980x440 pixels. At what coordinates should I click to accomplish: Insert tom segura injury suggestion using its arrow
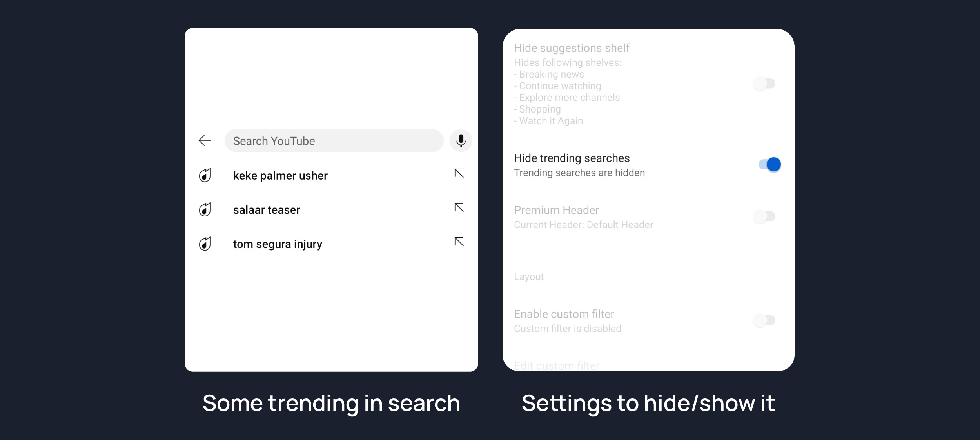(459, 241)
